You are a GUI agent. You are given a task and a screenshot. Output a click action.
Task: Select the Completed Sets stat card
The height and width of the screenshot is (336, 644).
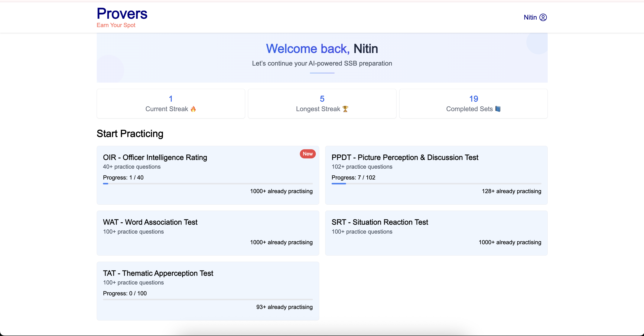(473, 103)
